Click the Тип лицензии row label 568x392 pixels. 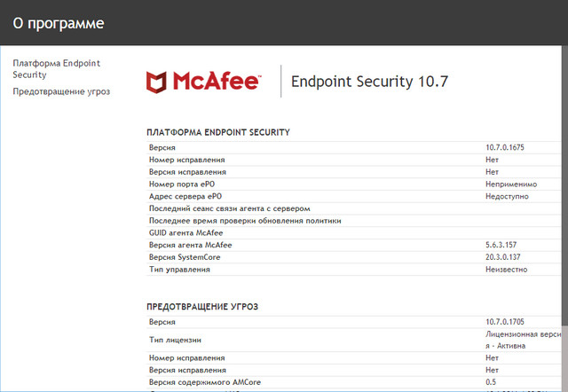176,339
